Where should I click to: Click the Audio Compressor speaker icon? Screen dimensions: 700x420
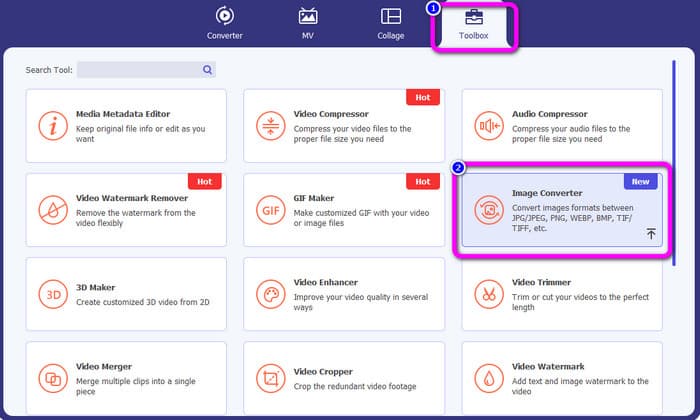point(489,126)
